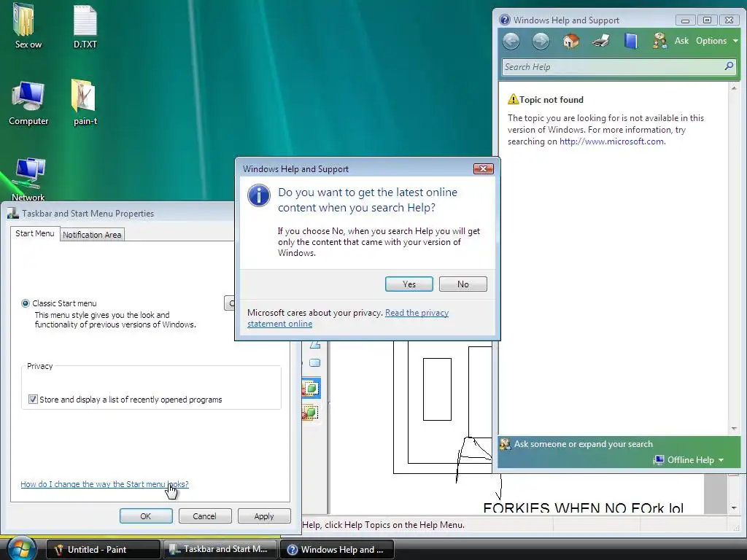Open the http://www.microsoft.com link
747x560 pixels.
[612, 141]
